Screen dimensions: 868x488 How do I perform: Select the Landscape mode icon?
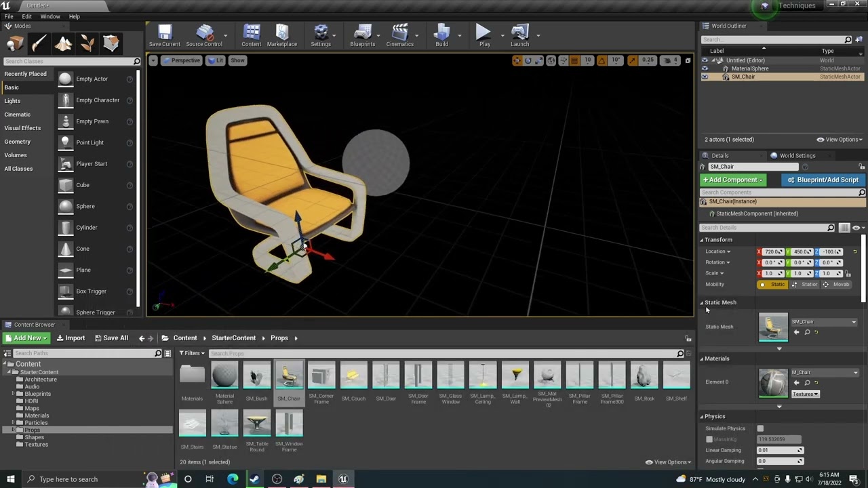coord(63,43)
